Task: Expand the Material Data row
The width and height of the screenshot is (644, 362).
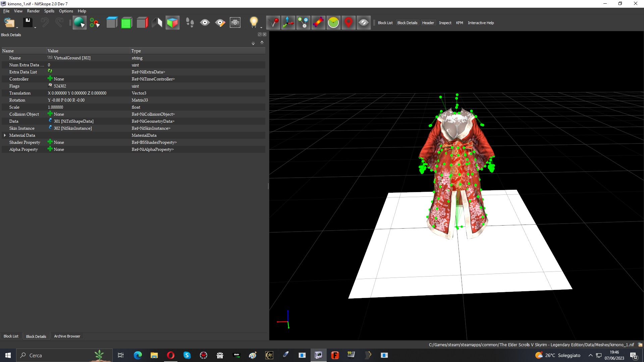Action: click(5, 135)
